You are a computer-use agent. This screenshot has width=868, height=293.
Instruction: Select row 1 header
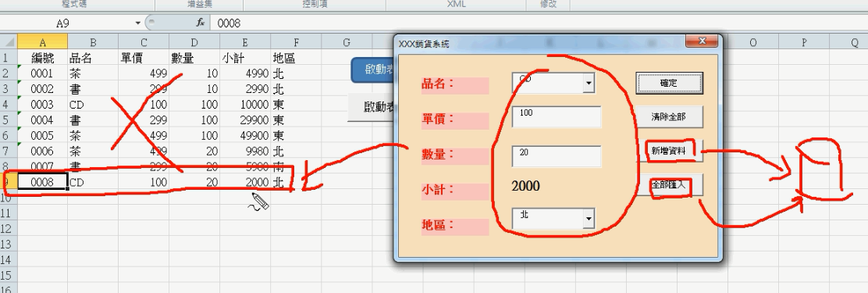pyautogui.click(x=9, y=58)
